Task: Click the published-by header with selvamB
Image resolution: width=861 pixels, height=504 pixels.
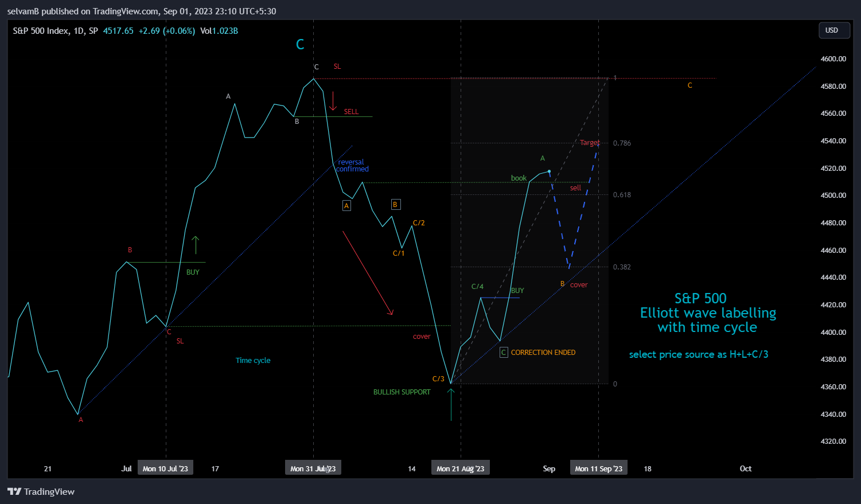Action: click(x=142, y=11)
